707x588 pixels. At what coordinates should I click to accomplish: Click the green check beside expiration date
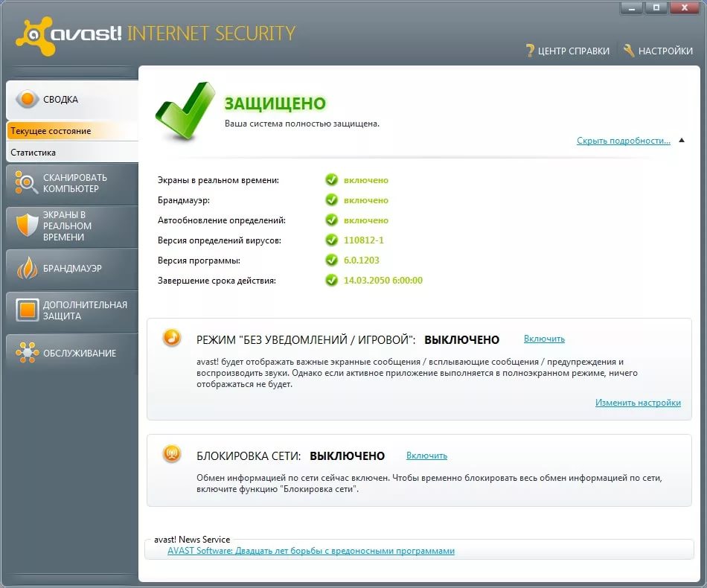click(x=331, y=280)
